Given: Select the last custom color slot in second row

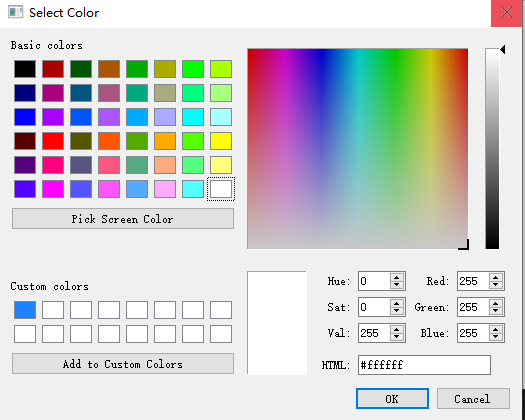Looking at the screenshot, I should coord(221,334).
